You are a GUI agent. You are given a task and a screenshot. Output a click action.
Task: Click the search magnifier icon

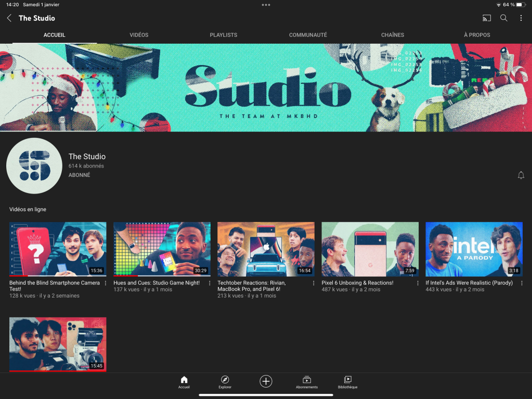pos(504,18)
